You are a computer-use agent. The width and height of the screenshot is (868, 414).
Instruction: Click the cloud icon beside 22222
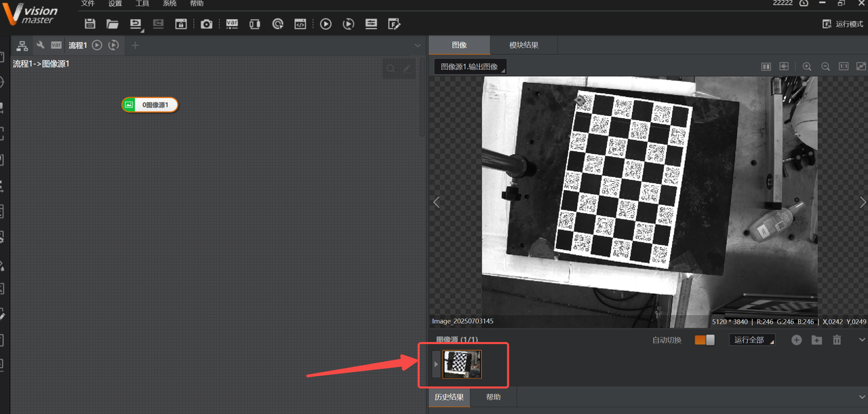point(804,3)
